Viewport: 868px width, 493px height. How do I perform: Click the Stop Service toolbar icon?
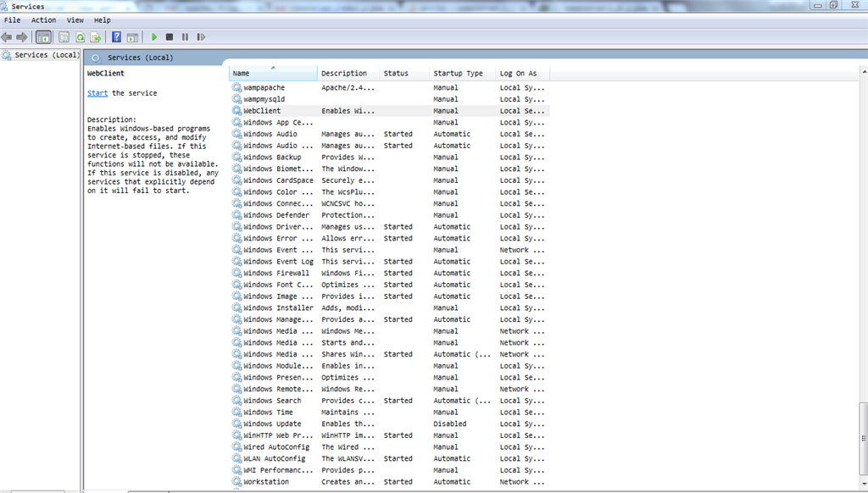coord(170,37)
